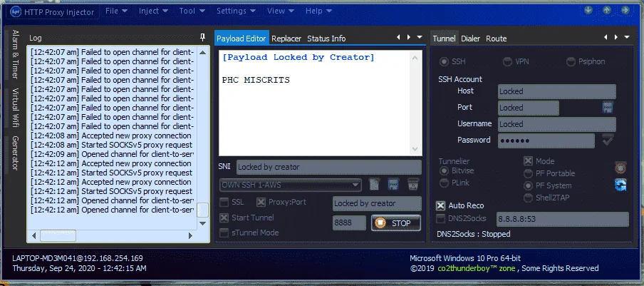Switch to the Route tab
644x286 pixels.
tap(496, 39)
